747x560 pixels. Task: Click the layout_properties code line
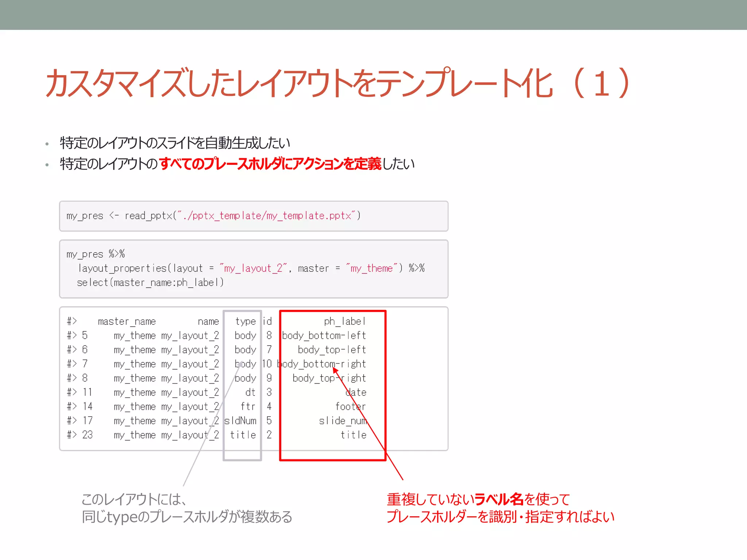(251, 268)
